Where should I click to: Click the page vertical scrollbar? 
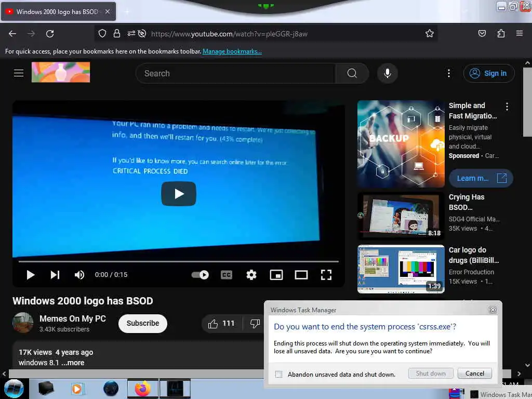pyautogui.click(x=527, y=102)
